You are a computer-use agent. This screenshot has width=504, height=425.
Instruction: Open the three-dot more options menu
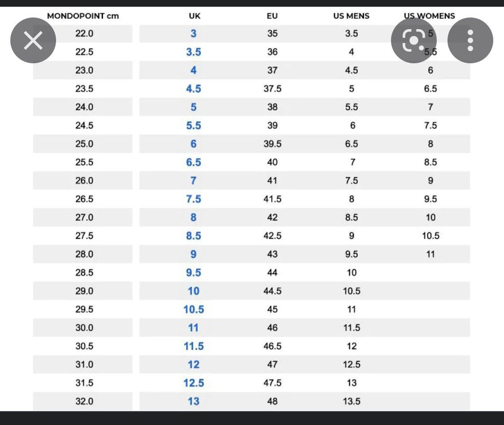pos(470,40)
